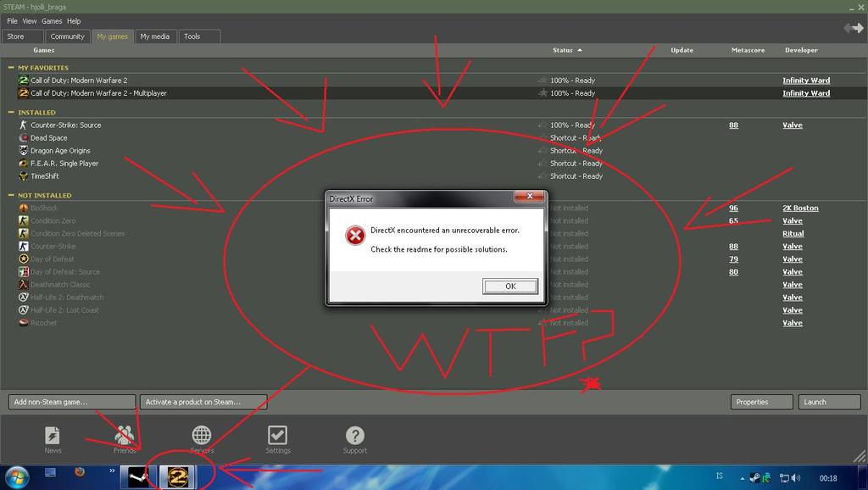The height and width of the screenshot is (490, 868).
Task: Click the BioShock game icon
Action: tap(23, 209)
